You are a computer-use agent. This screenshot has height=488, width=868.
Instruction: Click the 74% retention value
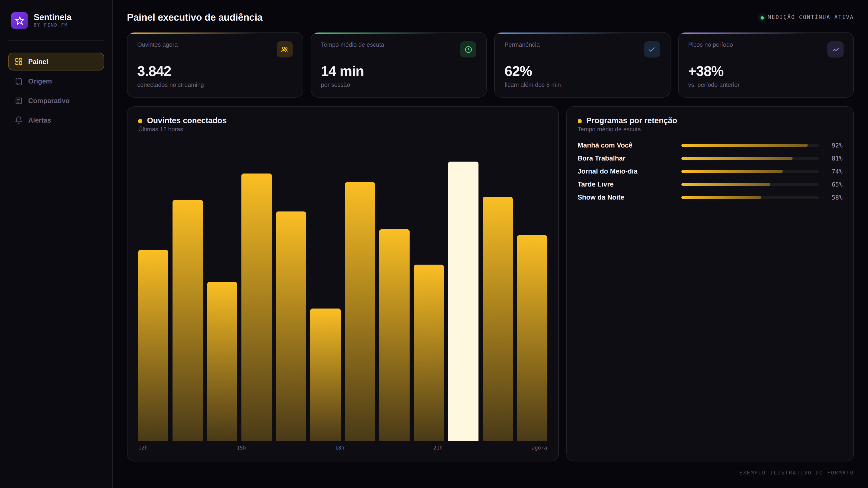point(837,171)
